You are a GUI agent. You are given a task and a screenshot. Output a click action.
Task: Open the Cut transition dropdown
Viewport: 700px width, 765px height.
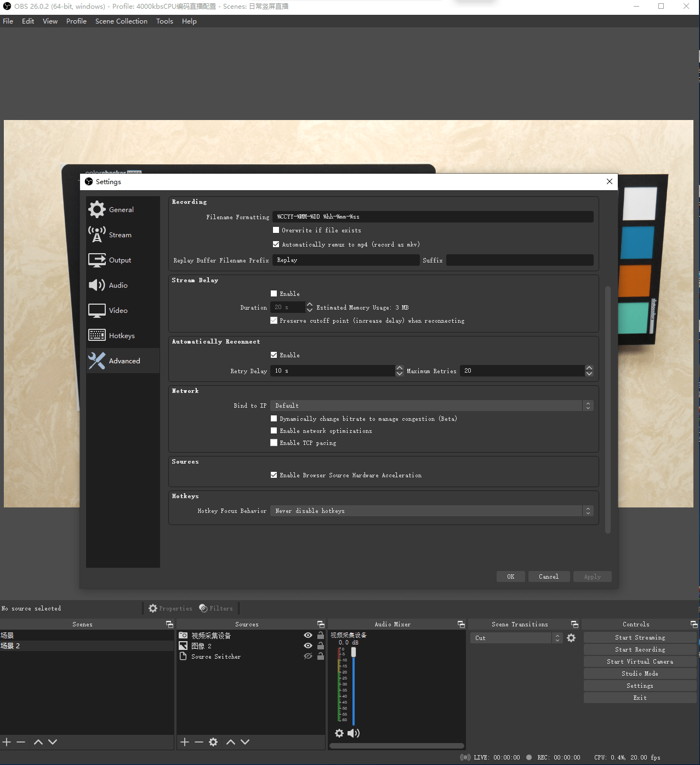tap(511, 637)
